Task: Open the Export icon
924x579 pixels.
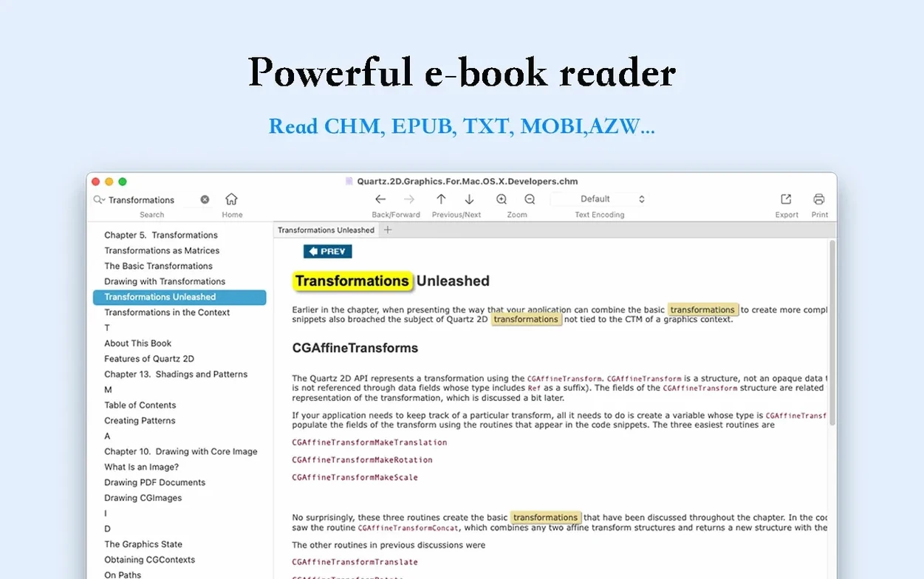Action: click(x=786, y=199)
